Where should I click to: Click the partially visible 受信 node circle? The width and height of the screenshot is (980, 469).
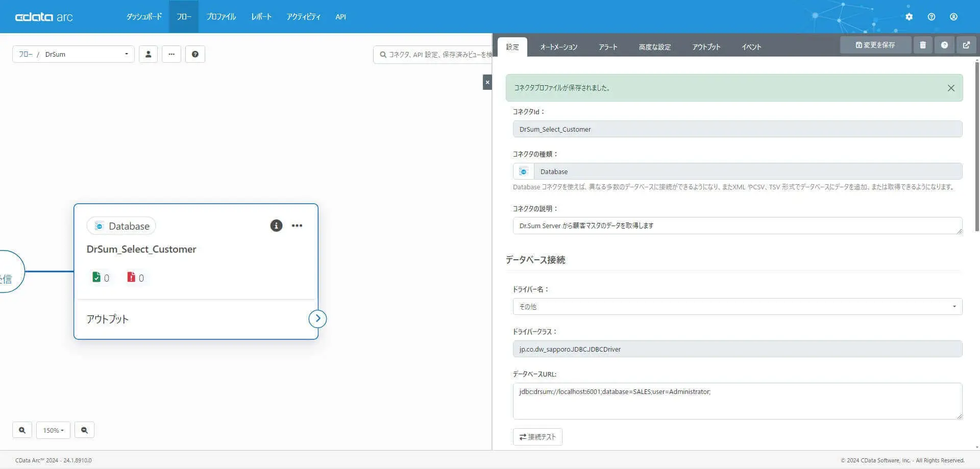pyautogui.click(x=11, y=271)
